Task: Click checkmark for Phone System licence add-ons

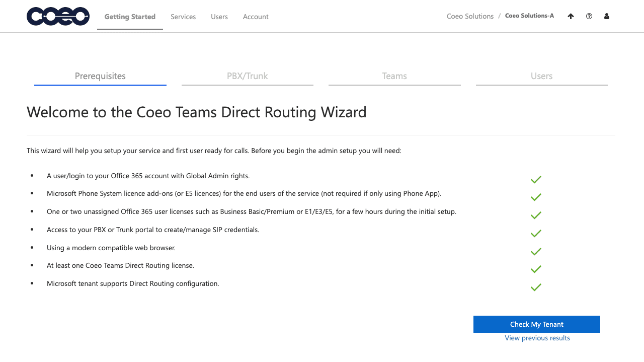Action: [536, 197]
